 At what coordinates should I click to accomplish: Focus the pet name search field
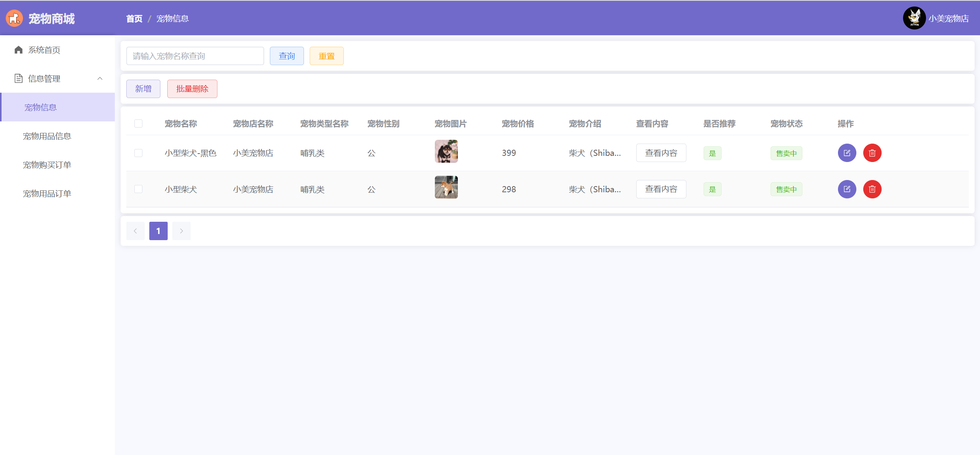click(195, 56)
